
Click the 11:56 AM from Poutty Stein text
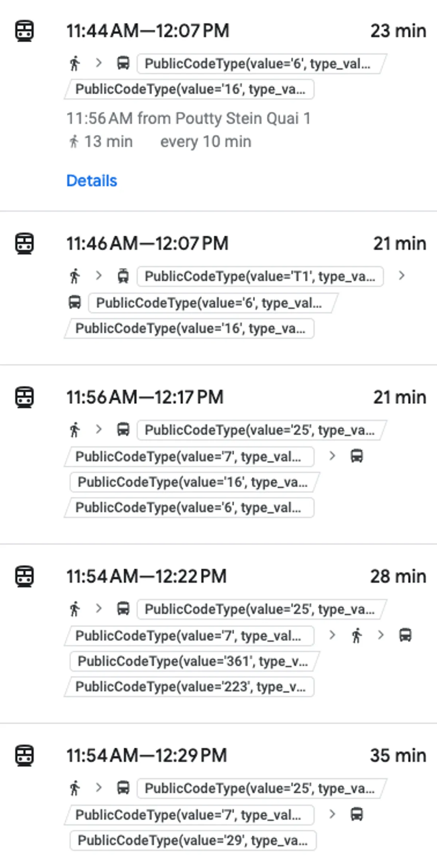pyautogui.click(x=188, y=118)
